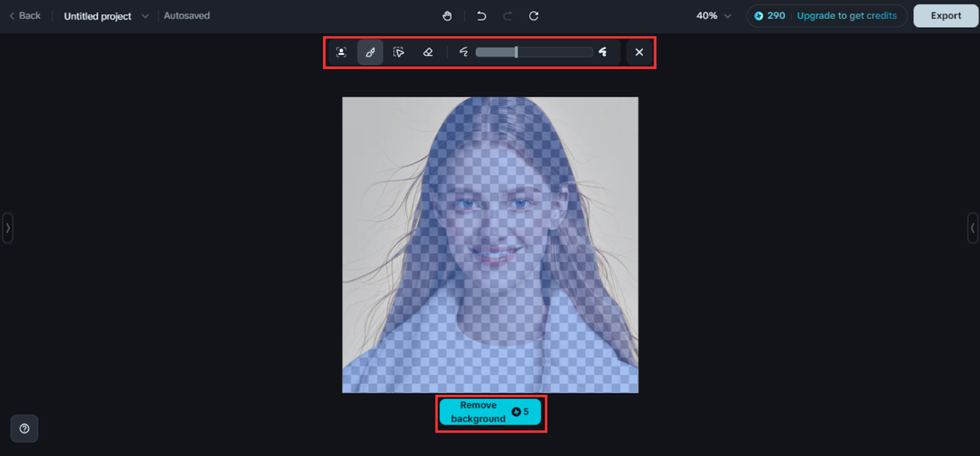Open the 40% zoom dropdown
The image size is (980, 456).
[x=714, y=15]
